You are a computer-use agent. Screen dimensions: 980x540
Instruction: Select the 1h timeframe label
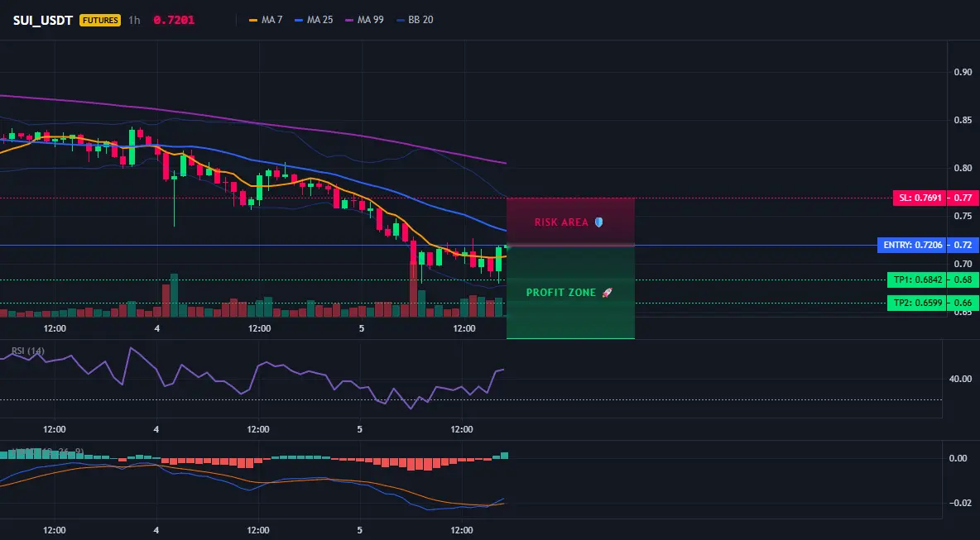point(134,20)
